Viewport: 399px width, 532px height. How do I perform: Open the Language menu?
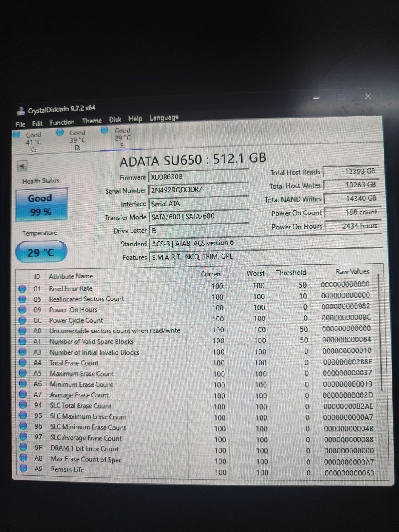click(164, 118)
